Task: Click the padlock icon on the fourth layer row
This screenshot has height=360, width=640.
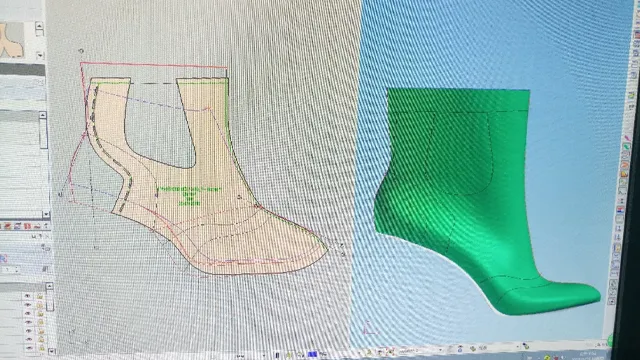Action: [x=40, y=322]
